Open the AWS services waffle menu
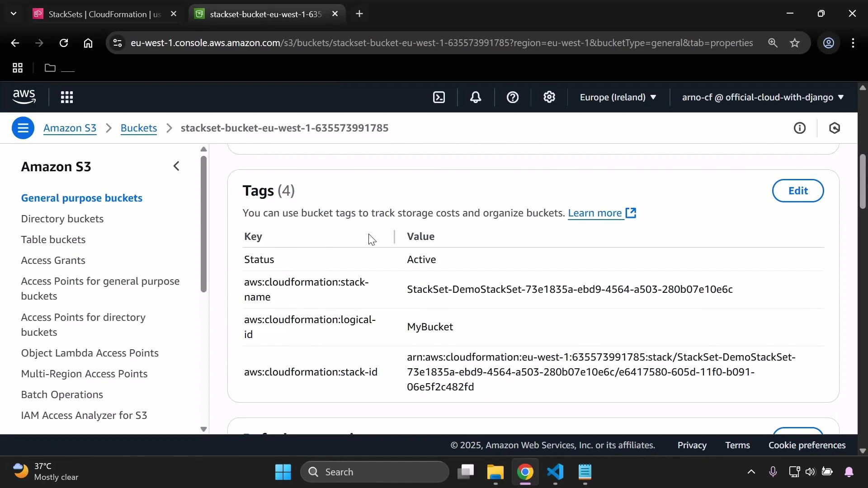Screen dimensions: 868x488 [x=67, y=97]
